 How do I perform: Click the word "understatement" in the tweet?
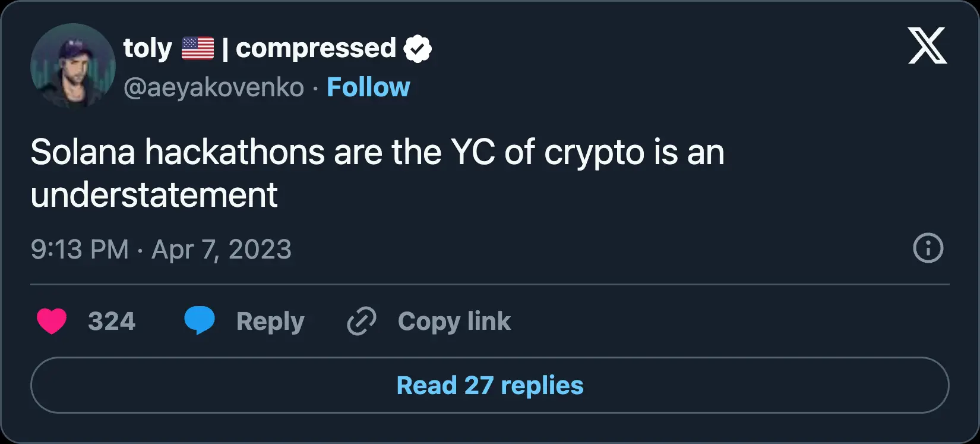coord(154,195)
